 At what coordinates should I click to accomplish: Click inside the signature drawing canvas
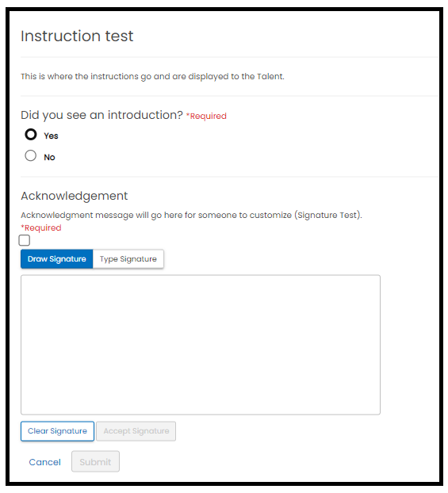coord(201,345)
